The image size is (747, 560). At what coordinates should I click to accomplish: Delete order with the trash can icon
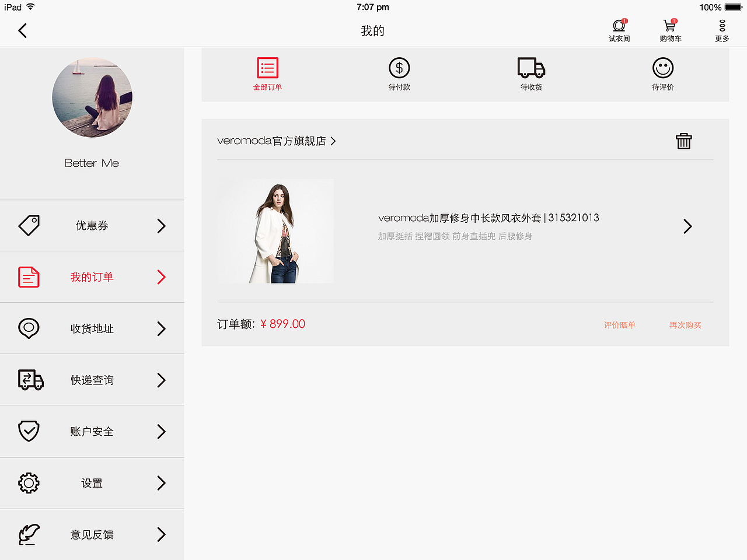(683, 141)
